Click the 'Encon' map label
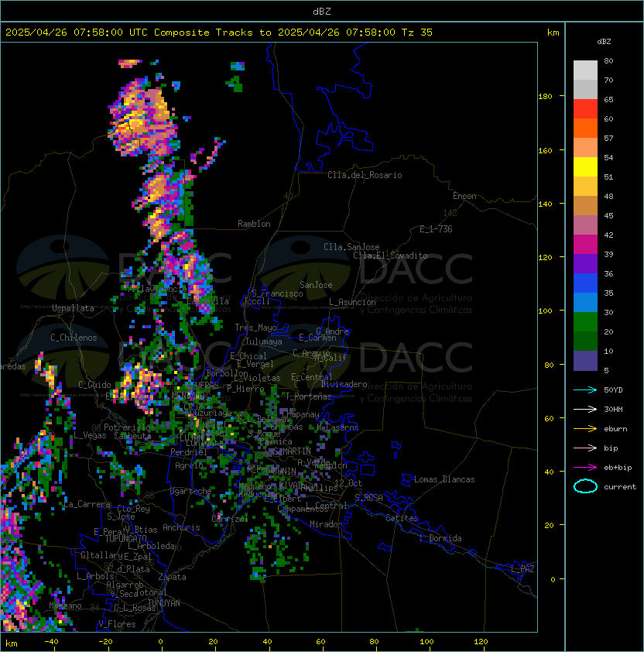The width and height of the screenshot is (644, 652). pyautogui.click(x=464, y=196)
